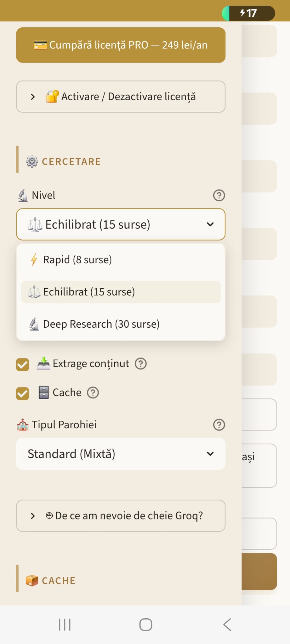The height and width of the screenshot is (644, 290).
Task: Tap the Cache help question icon
Action: tap(93, 392)
